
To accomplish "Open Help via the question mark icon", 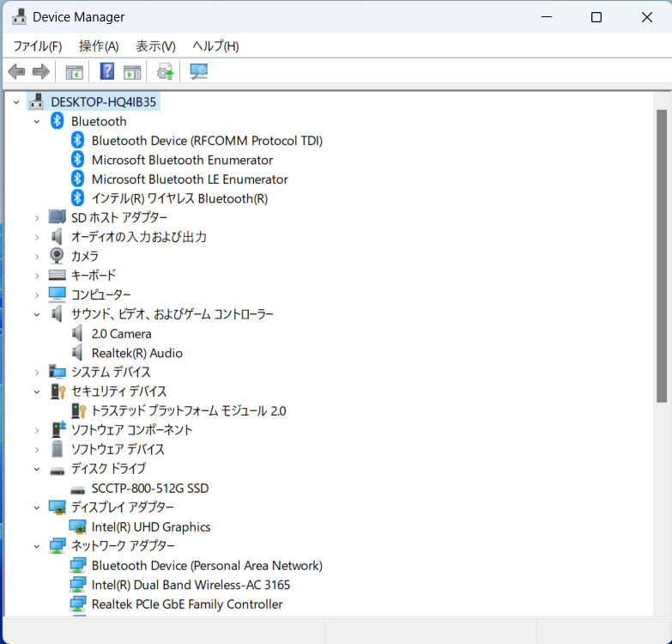I will click(106, 71).
